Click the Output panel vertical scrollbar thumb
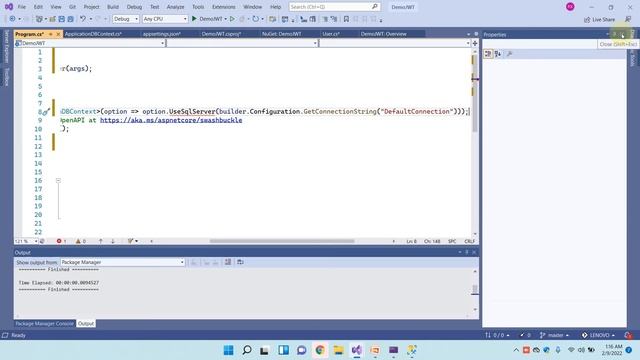This screenshot has height=360, width=640. (475, 289)
